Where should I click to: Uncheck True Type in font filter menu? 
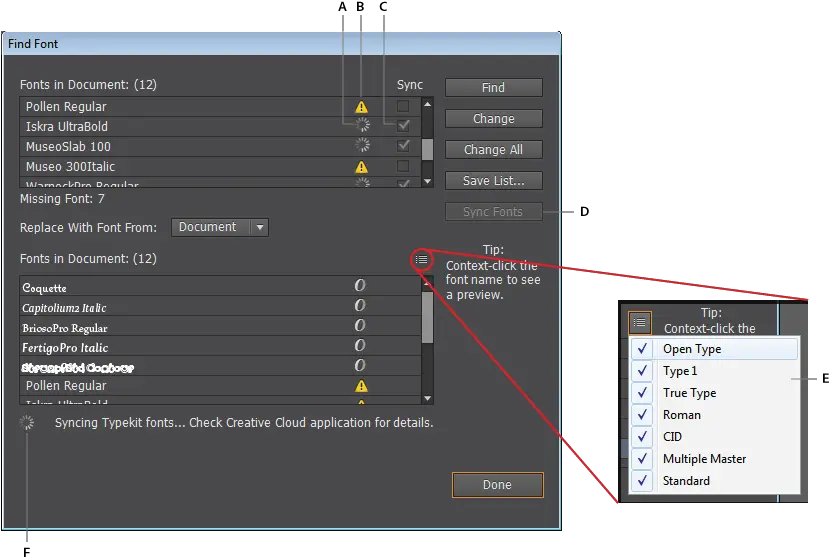[714, 393]
